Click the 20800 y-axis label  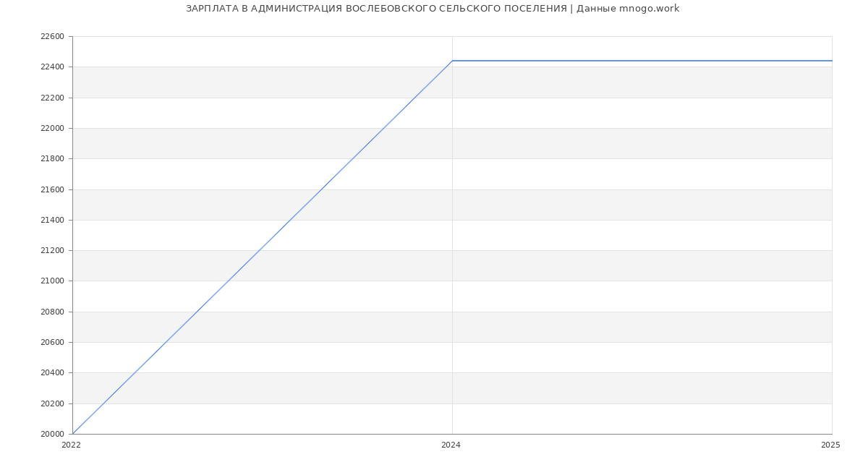pos(52,312)
